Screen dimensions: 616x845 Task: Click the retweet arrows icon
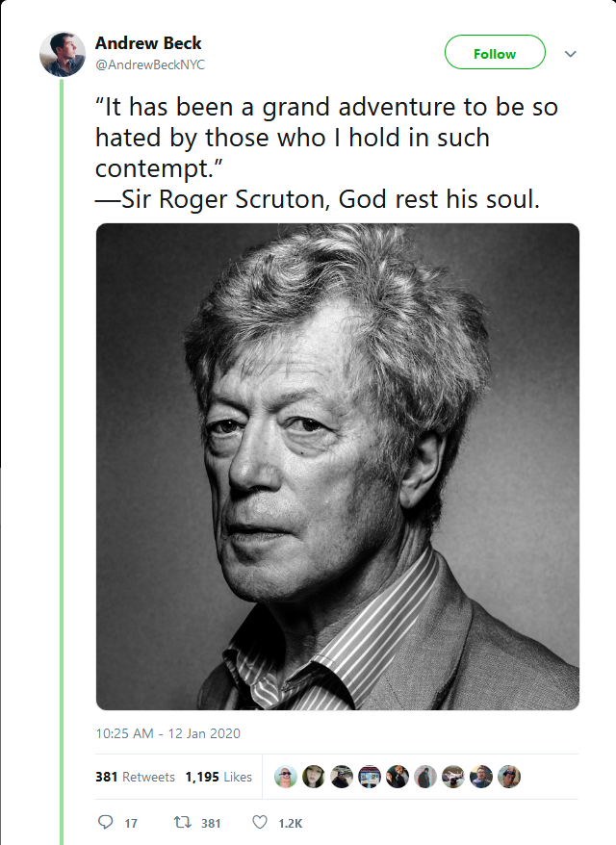coord(182,822)
